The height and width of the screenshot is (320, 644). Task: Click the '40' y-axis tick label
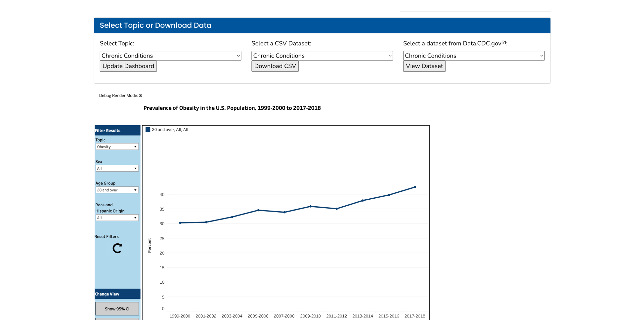(x=162, y=194)
